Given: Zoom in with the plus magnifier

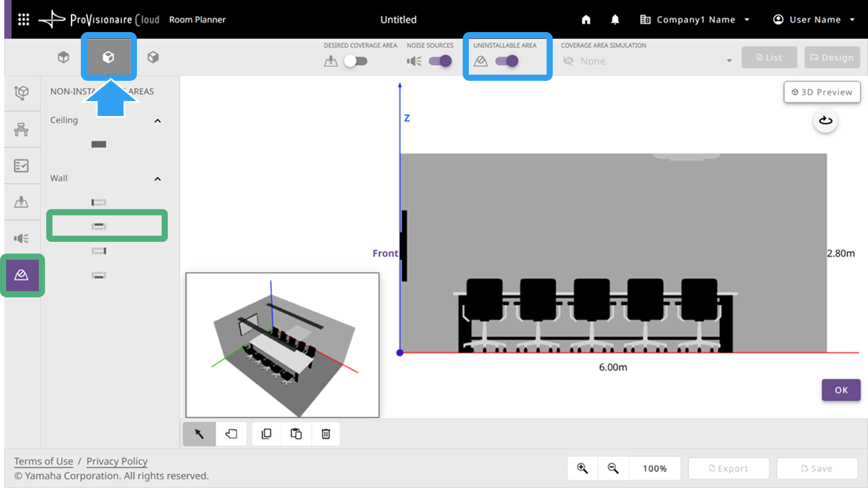Looking at the screenshot, I should click(582, 468).
